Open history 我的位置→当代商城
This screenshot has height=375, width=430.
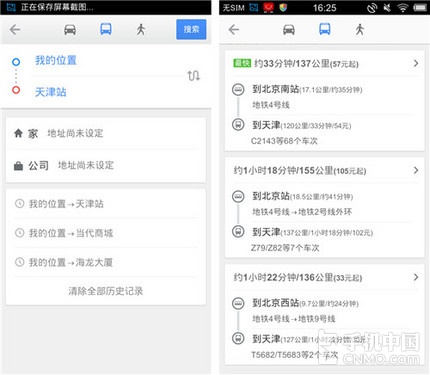[106, 233]
